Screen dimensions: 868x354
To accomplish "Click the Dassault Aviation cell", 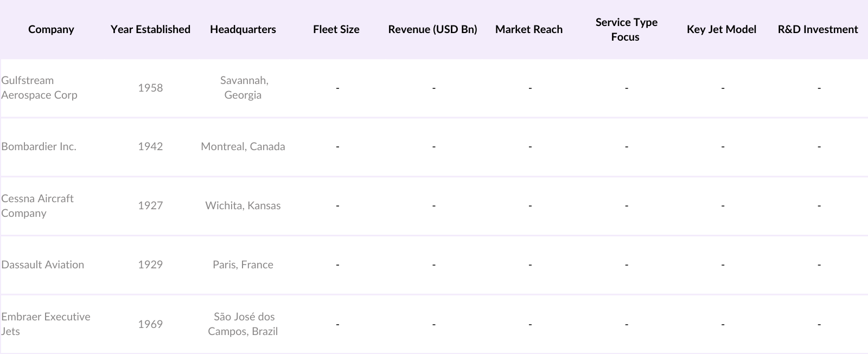I will click(43, 265).
